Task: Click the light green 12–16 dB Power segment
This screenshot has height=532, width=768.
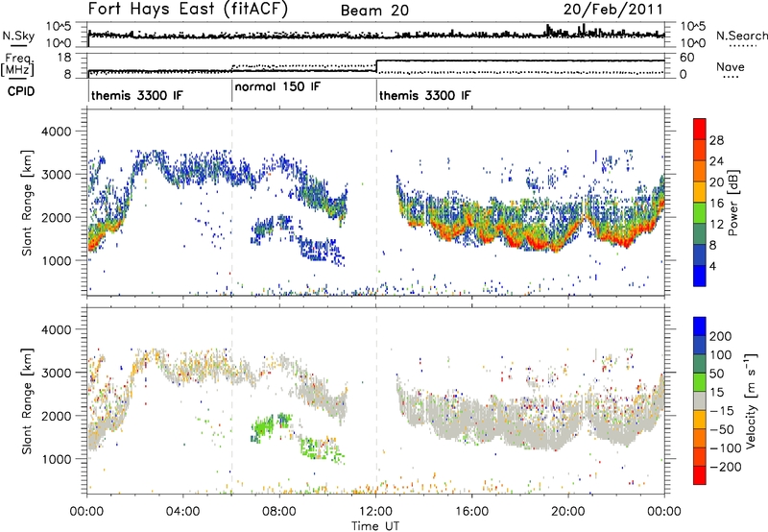Action: [x=700, y=212]
